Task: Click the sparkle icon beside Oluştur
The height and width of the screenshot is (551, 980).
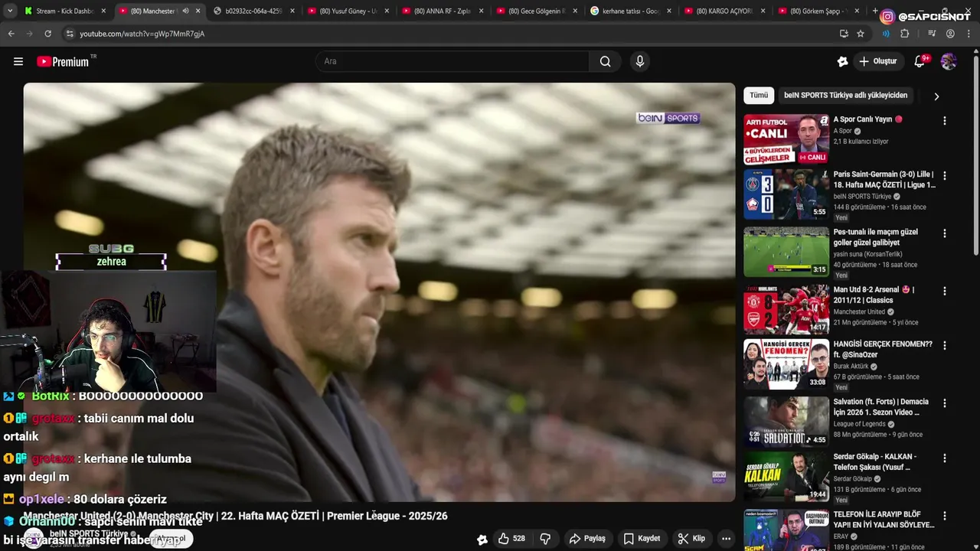Action: [842, 61]
